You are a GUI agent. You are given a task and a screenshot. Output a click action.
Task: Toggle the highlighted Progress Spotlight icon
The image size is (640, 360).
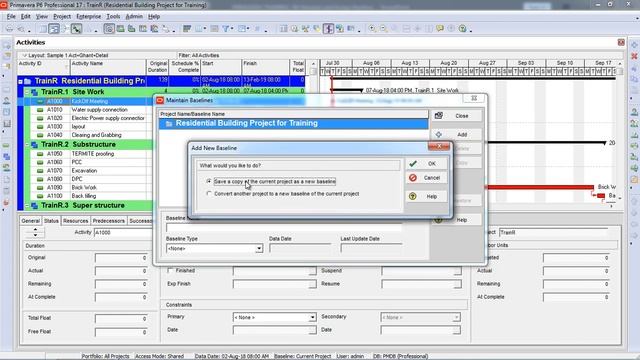[x=329, y=29]
